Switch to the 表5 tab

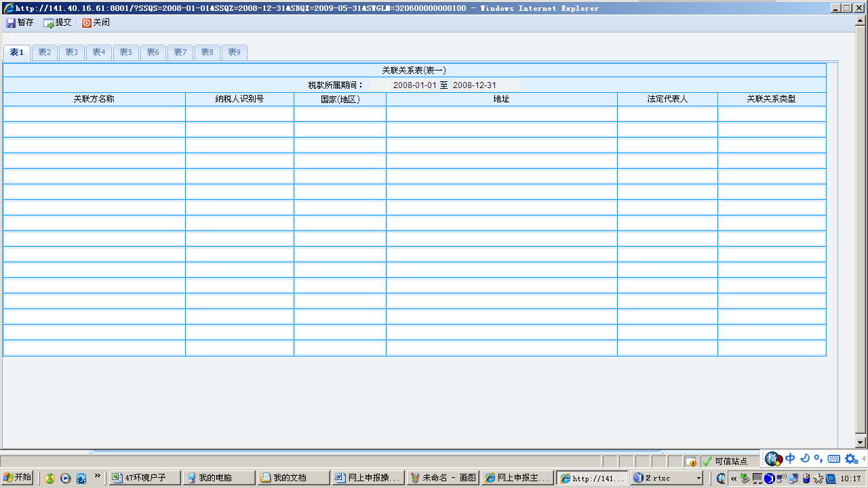tap(125, 52)
